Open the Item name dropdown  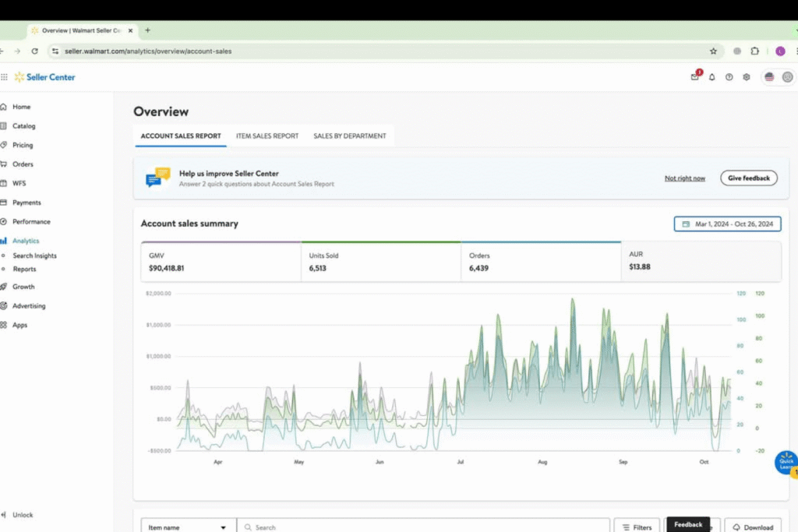189,527
